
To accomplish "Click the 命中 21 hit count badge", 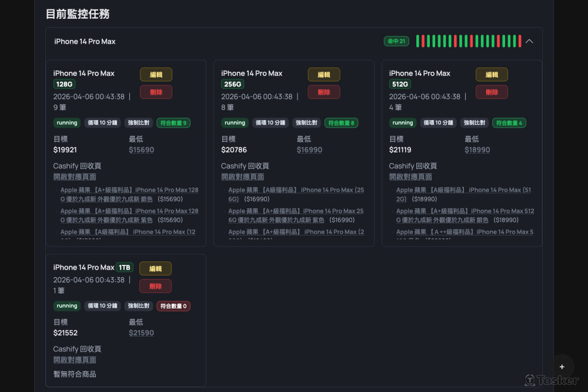I will coord(395,41).
